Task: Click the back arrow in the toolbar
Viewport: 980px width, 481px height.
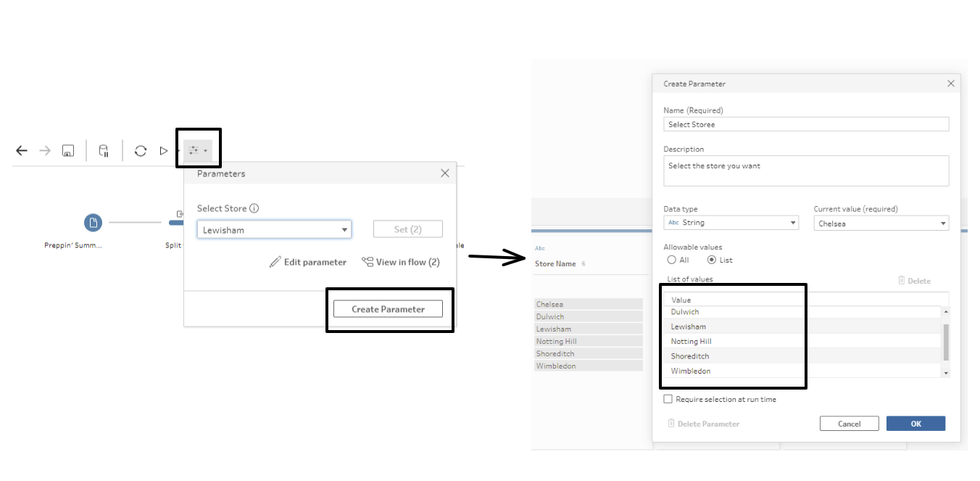Action: pos(22,151)
